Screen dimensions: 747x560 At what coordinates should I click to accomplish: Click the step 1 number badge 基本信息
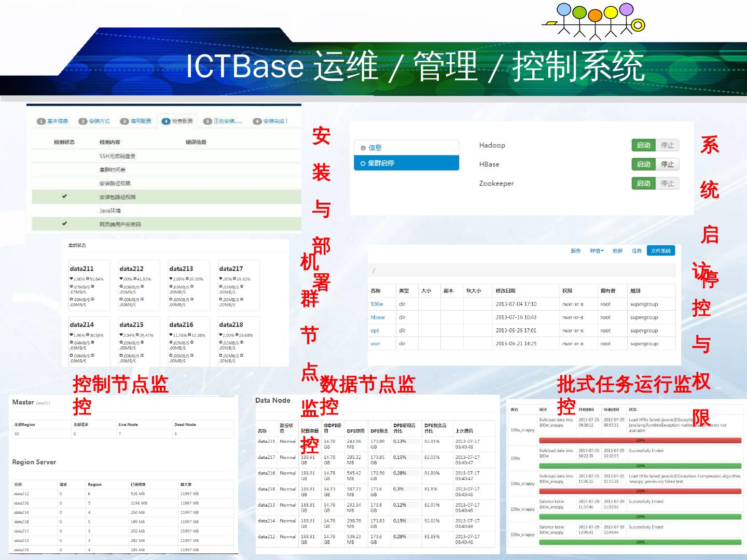[41, 121]
